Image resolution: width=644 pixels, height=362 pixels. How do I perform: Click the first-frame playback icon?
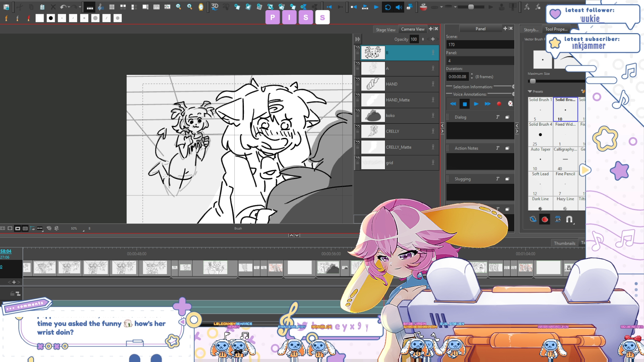[354, 7]
